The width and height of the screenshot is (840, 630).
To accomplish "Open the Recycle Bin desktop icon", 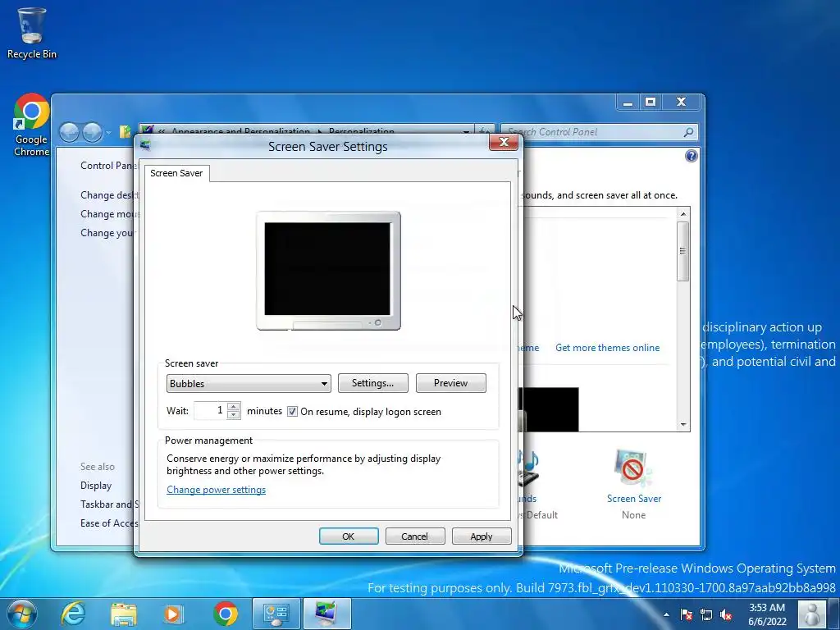I will (32, 33).
